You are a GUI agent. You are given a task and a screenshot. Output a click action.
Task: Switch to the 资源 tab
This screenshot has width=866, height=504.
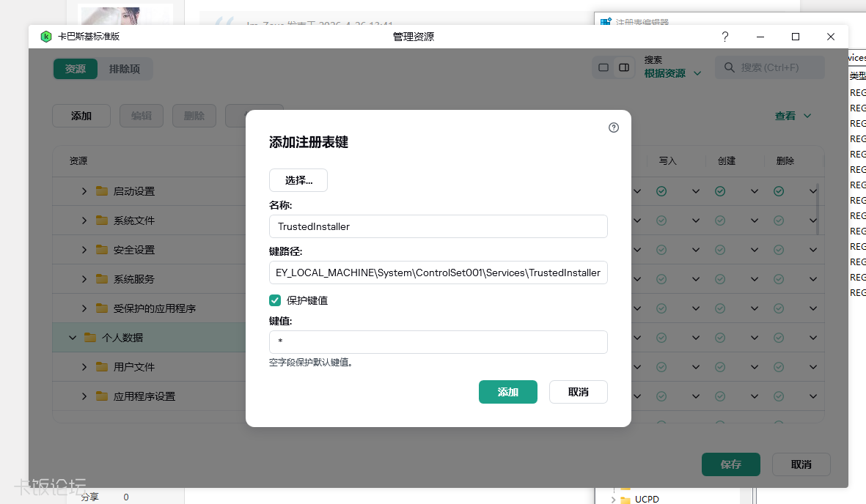pyautogui.click(x=75, y=69)
